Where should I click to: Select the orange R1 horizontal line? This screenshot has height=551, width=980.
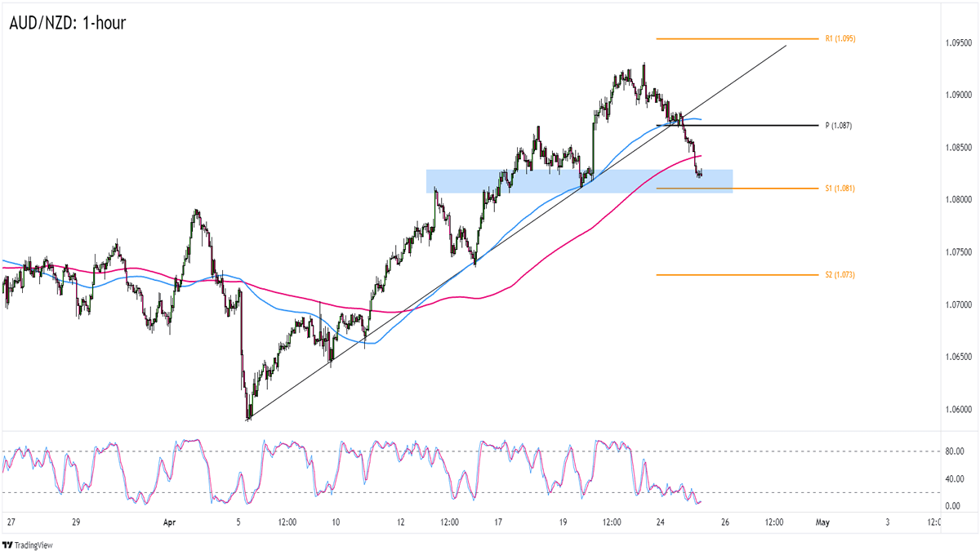click(735, 38)
